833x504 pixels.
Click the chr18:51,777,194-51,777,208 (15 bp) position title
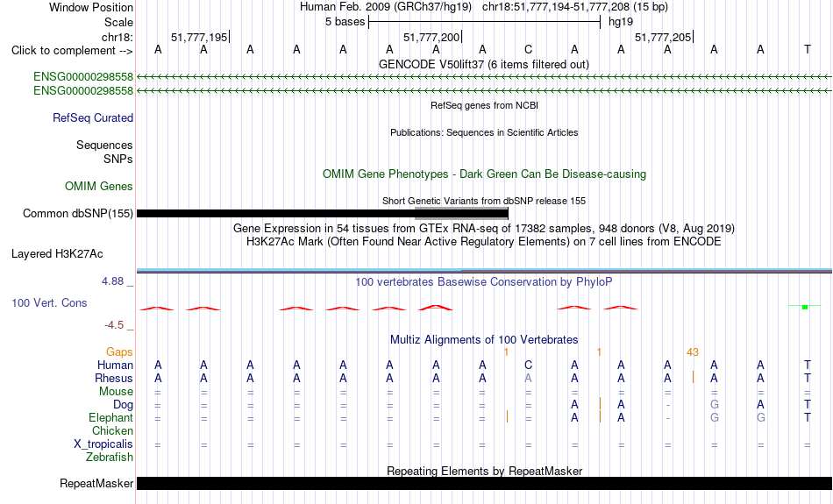(575, 7)
